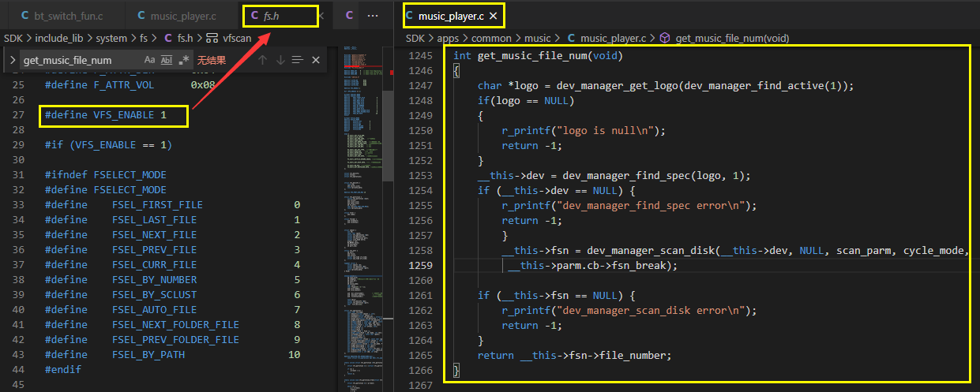Click include_lib breadcrumb segment
This screenshot has height=392, width=980.
coord(60,37)
